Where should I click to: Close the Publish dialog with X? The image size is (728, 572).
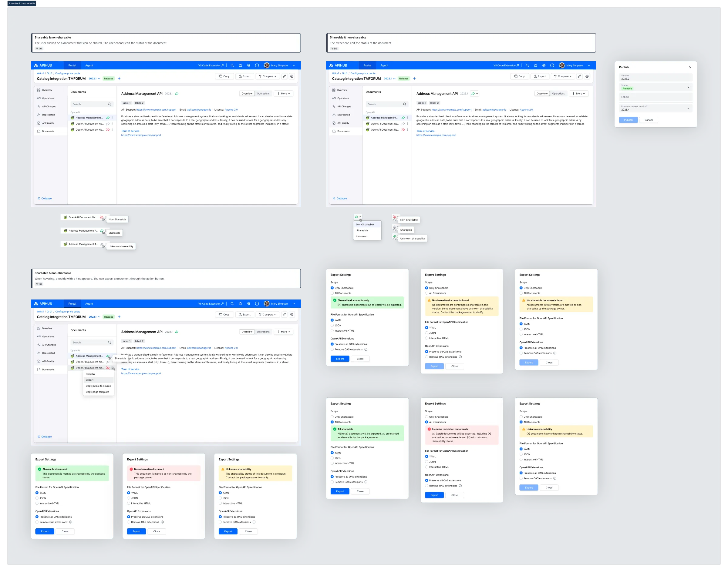tap(690, 67)
